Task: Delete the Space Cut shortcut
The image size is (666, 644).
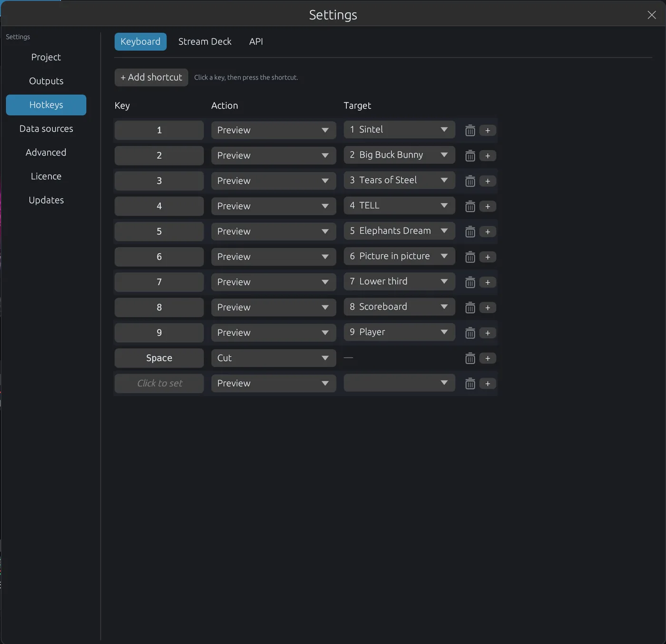Action: click(x=470, y=358)
